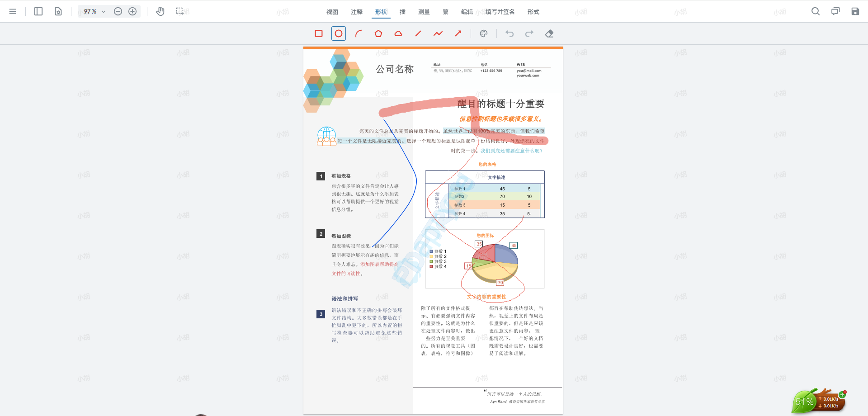Click the search magnifier icon
Screen dimensions: 868x416
[x=816, y=11]
